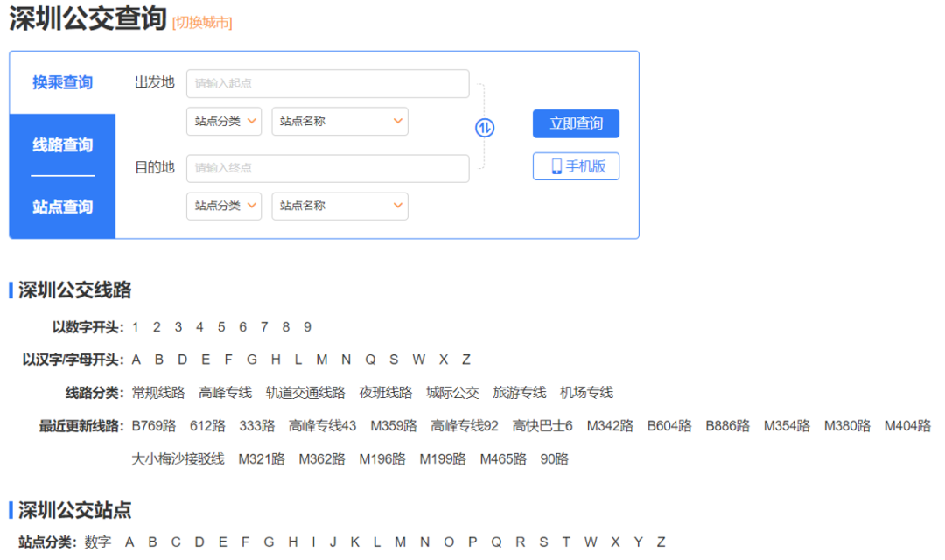Open the M465路 route link

502,459
